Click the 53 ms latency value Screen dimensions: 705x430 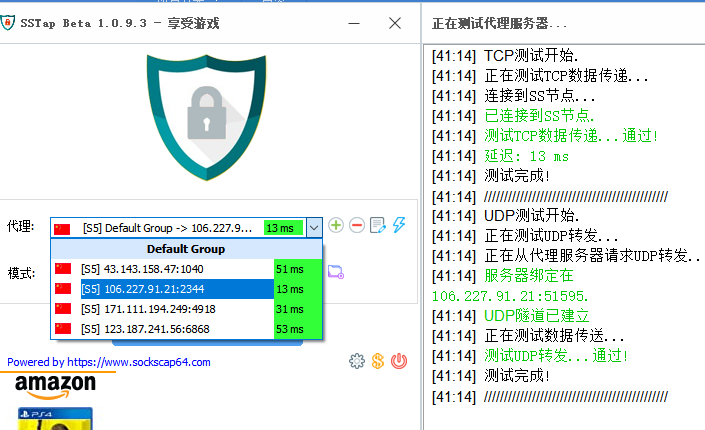pos(290,329)
